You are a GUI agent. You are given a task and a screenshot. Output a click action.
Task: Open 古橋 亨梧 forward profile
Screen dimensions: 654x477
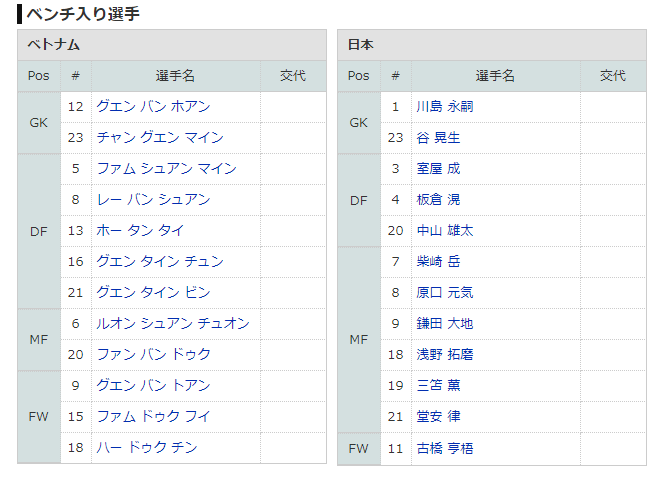pyautogui.click(x=444, y=447)
